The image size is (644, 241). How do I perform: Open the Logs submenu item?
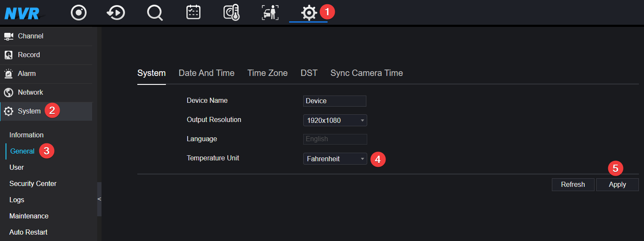17,200
